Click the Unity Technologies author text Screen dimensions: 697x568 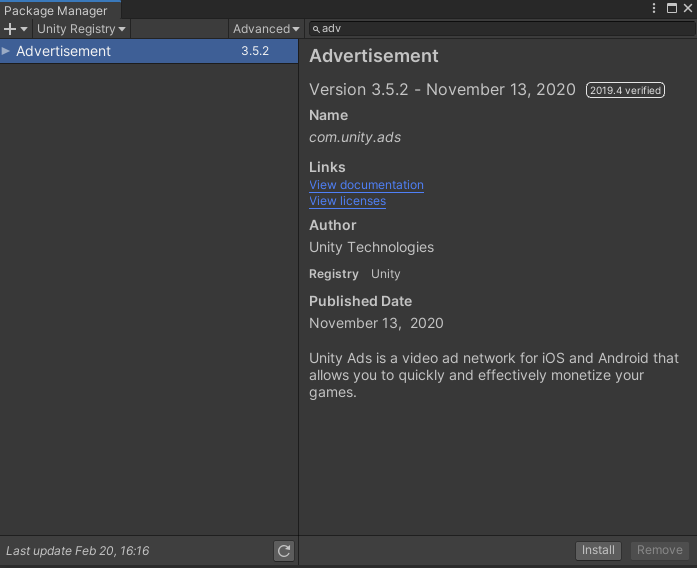(x=372, y=247)
